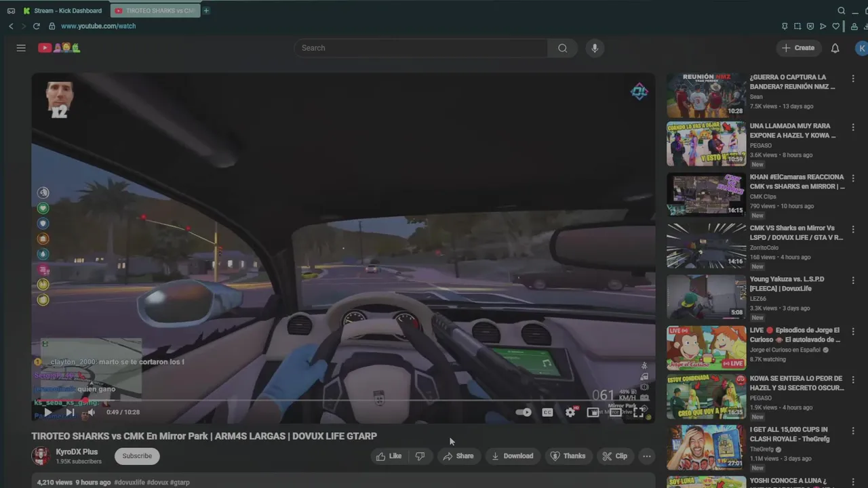Open KyroDX Plus channel name link
Screen dimensions: 868x488
(x=77, y=452)
